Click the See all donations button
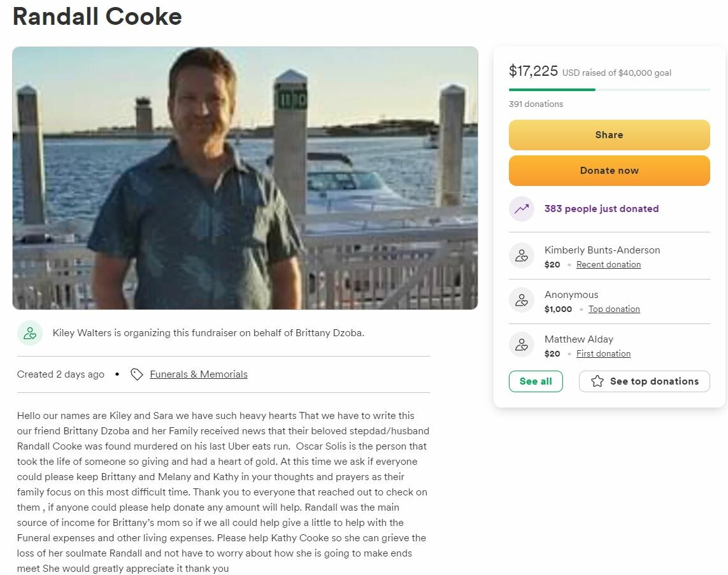The height and width of the screenshot is (575, 728). point(536,381)
